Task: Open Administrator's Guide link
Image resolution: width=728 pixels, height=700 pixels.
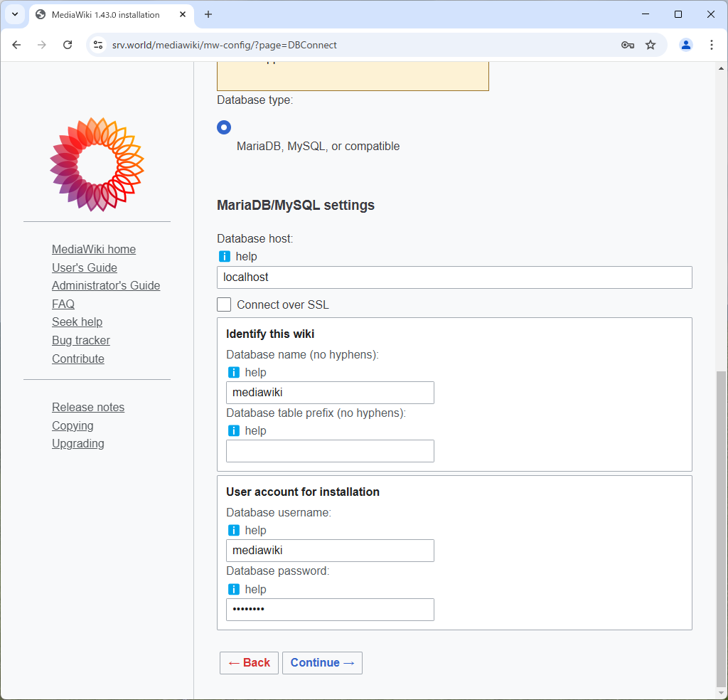Action: click(106, 286)
